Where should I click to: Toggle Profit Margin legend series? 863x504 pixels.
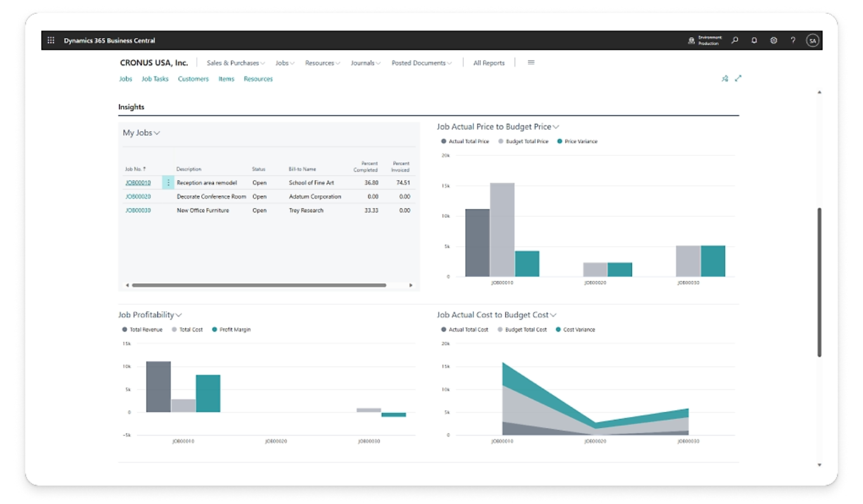(x=231, y=330)
